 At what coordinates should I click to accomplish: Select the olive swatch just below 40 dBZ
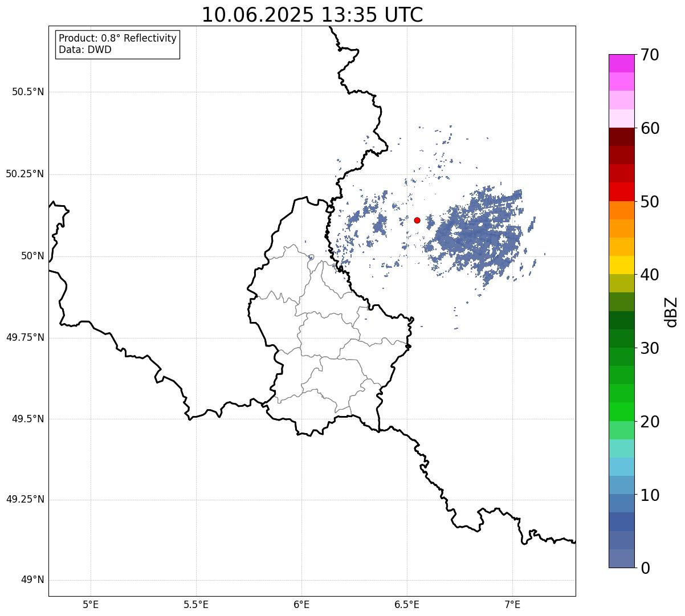[x=622, y=283]
